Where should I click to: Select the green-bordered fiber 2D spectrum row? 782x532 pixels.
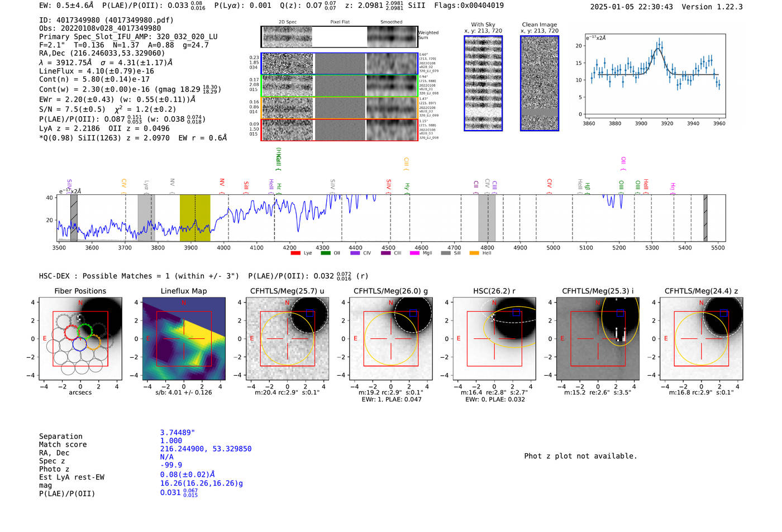(x=340, y=85)
